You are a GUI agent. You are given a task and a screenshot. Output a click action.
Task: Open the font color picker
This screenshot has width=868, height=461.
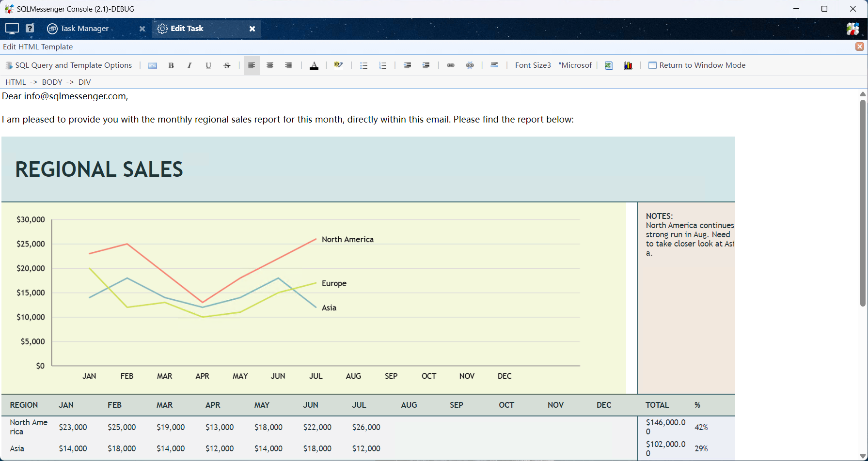pyautogui.click(x=314, y=65)
